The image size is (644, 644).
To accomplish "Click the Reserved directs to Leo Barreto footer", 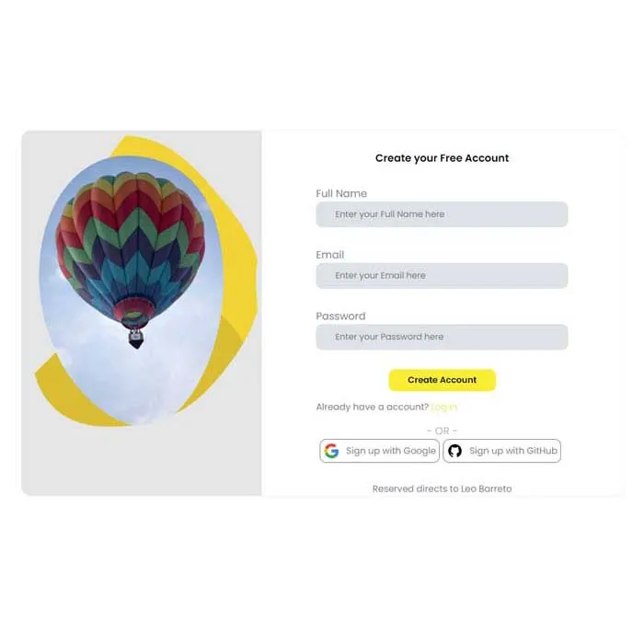I will (442, 489).
